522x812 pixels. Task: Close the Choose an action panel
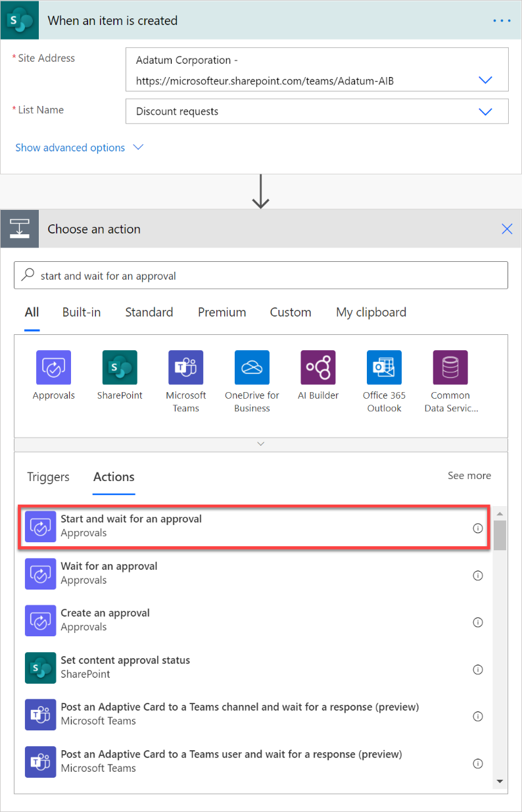507,229
